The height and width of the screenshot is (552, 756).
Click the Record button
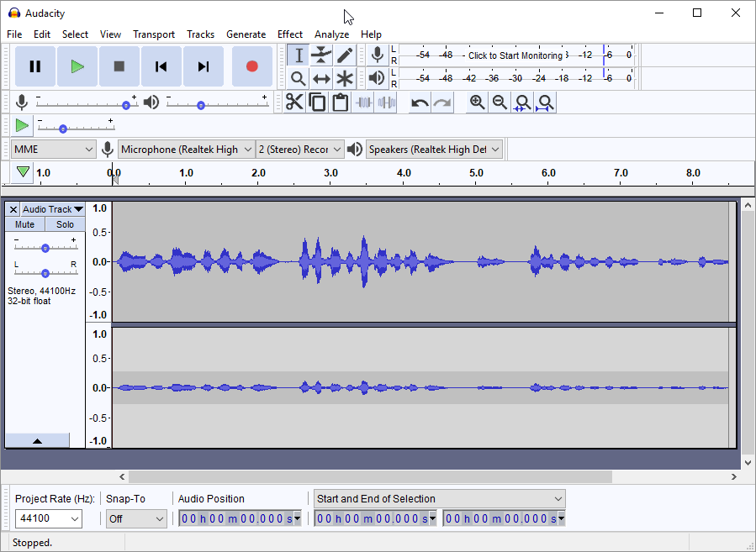tap(251, 66)
